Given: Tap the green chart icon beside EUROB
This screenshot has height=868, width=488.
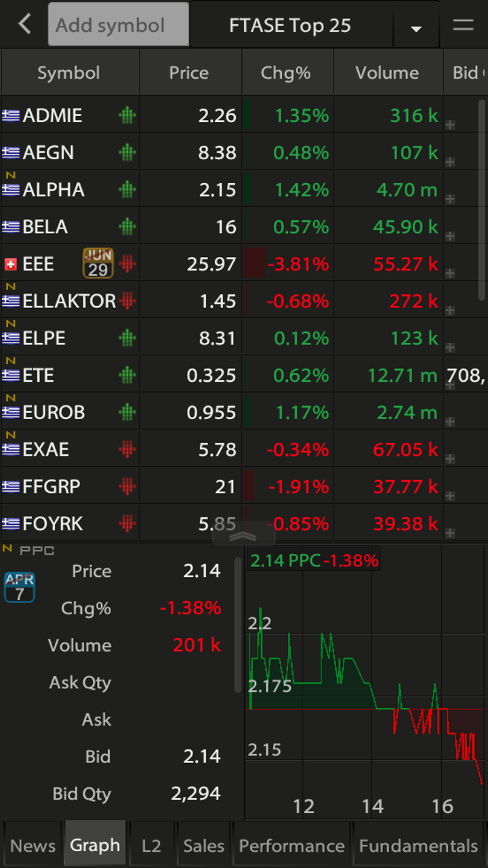Looking at the screenshot, I should click(127, 412).
